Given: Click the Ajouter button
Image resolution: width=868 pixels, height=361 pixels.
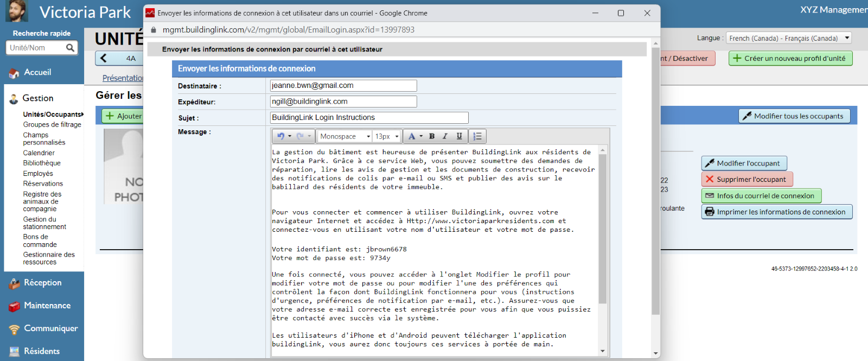Looking at the screenshot, I should (123, 116).
